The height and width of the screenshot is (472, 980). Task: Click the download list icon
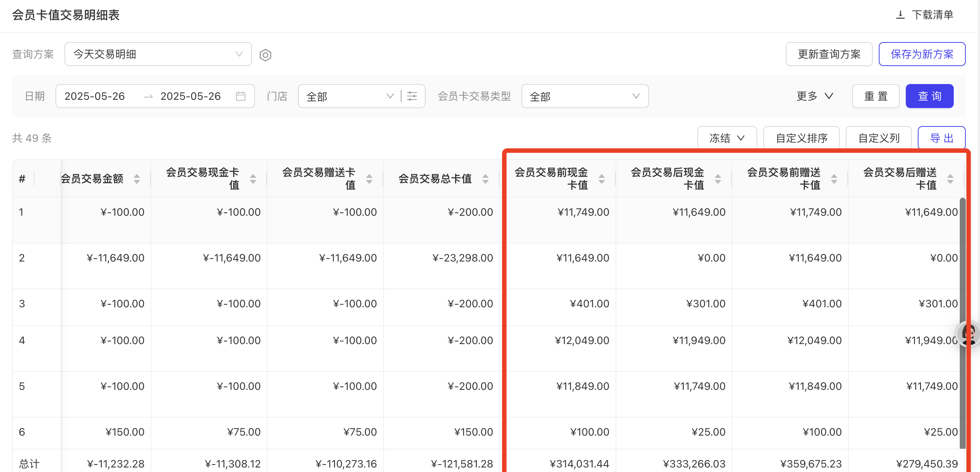click(900, 15)
